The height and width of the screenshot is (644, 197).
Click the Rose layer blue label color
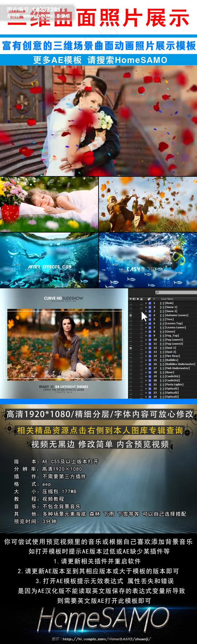pyautogui.click(x=150, y=372)
